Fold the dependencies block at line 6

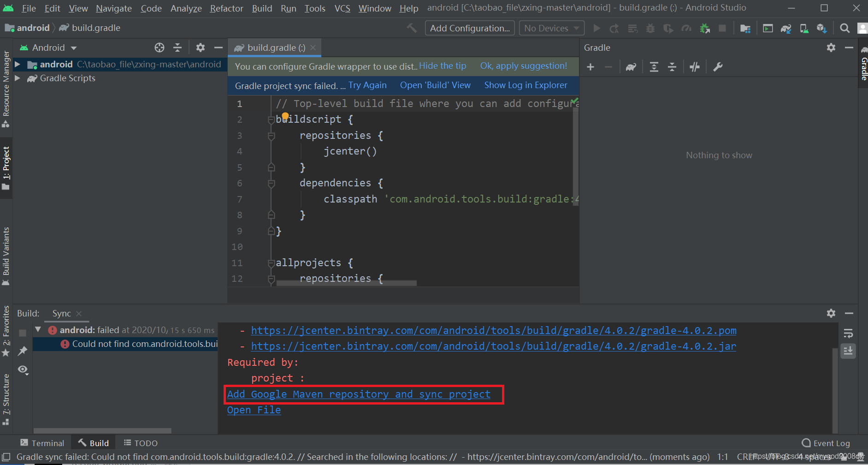pyautogui.click(x=272, y=183)
